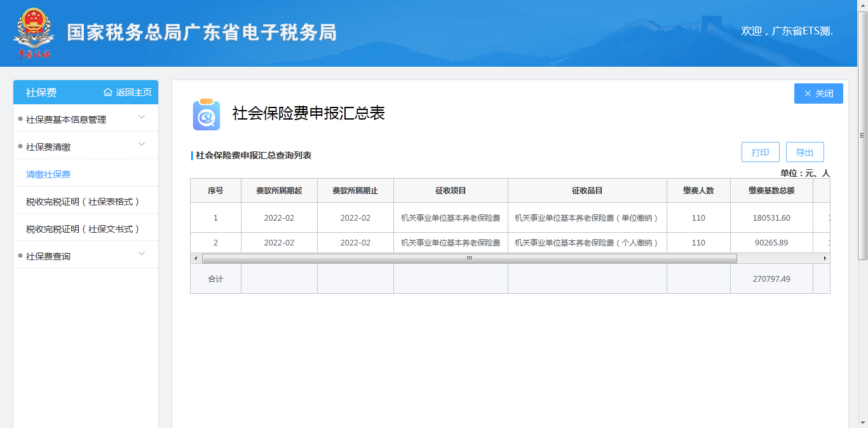868x428 pixels.
Task: Click 返回主页 link to return home
Action: pyautogui.click(x=133, y=93)
